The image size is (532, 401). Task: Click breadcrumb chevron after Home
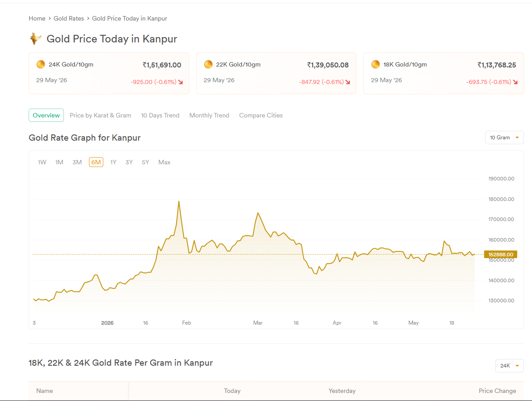pyautogui.click(x=50, y=18)
